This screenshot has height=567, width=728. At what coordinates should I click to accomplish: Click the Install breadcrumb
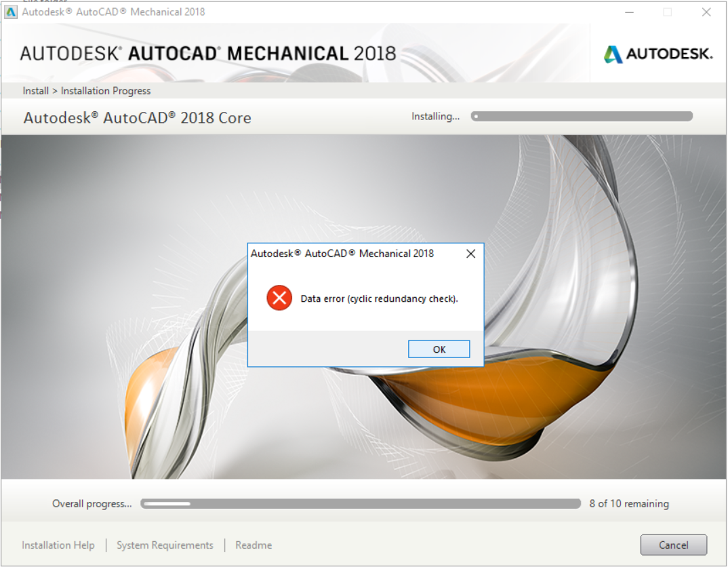(x=35, y=91)
